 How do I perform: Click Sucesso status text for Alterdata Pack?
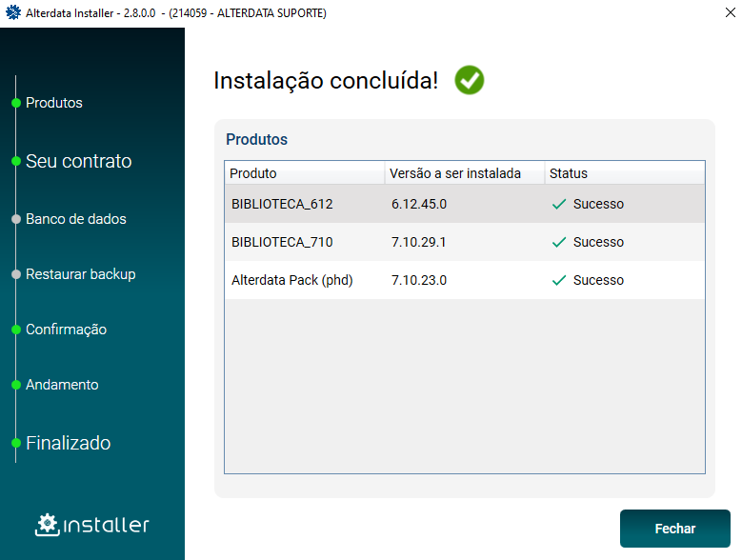(x=598, y=280)
